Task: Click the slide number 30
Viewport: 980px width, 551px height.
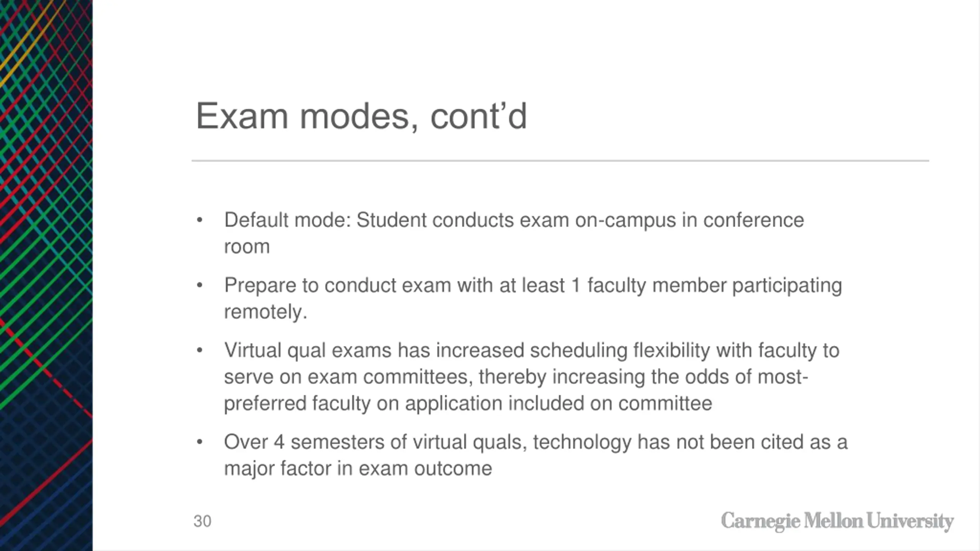Action: point(203,521)
